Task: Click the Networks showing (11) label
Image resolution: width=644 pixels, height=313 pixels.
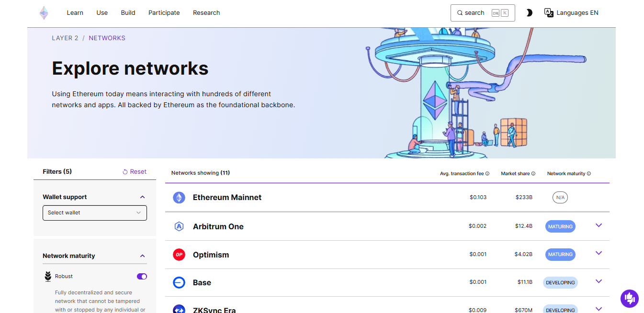Action: coord(201,173)
